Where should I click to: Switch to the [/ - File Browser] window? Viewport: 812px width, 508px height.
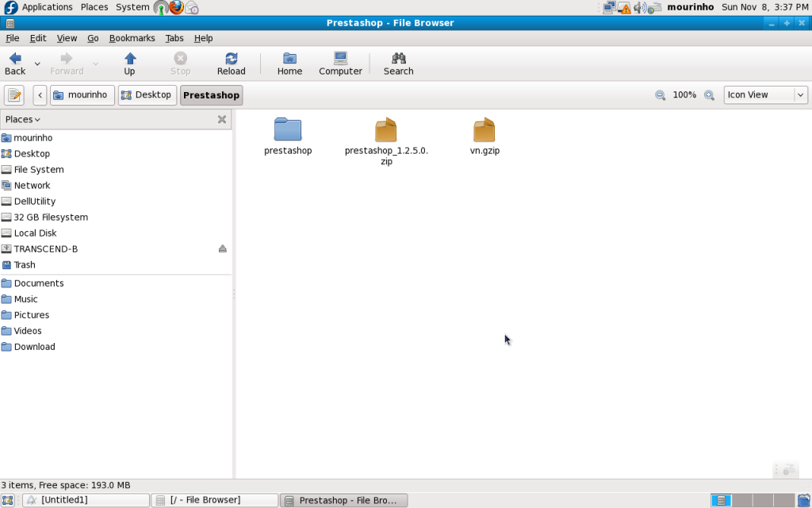click(x=214, y=500)
